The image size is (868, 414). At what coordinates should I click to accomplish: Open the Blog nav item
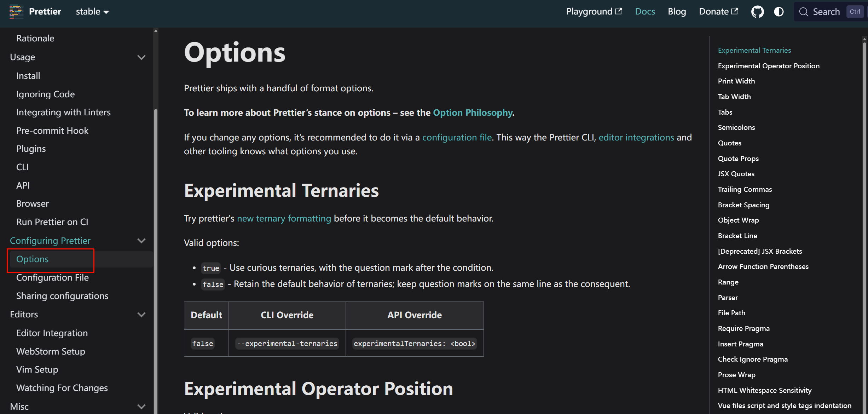(x=677, y=12)
